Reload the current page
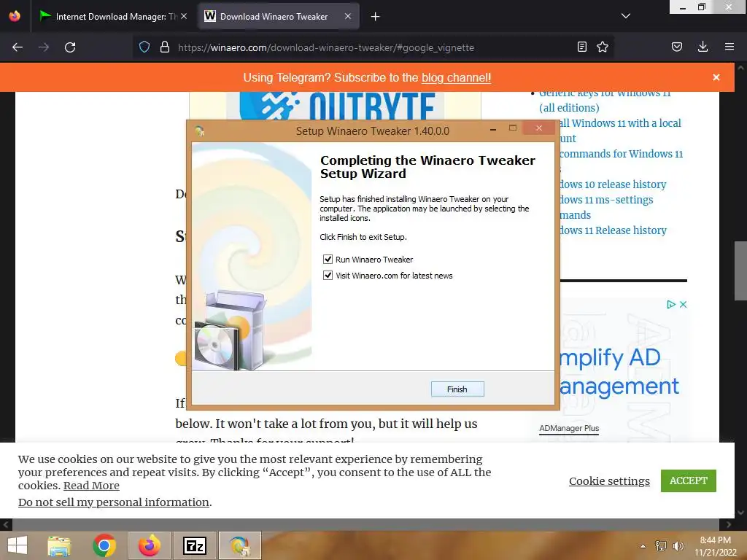This screenshot has width=747, height=560. pyautogui.click(x=70, y=47)
